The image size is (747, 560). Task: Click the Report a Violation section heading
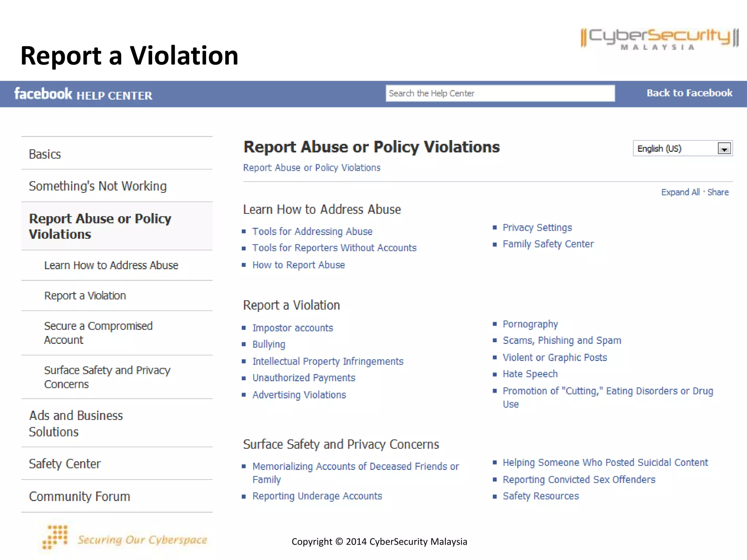291,305
